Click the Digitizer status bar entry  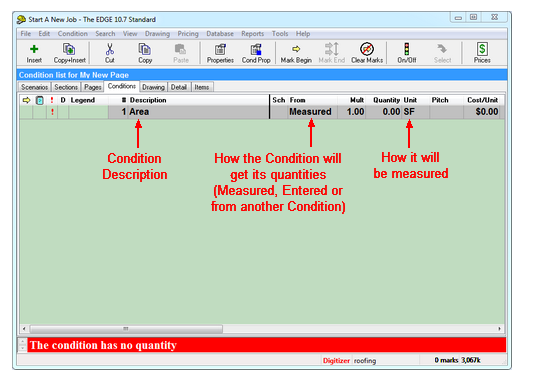336,361
